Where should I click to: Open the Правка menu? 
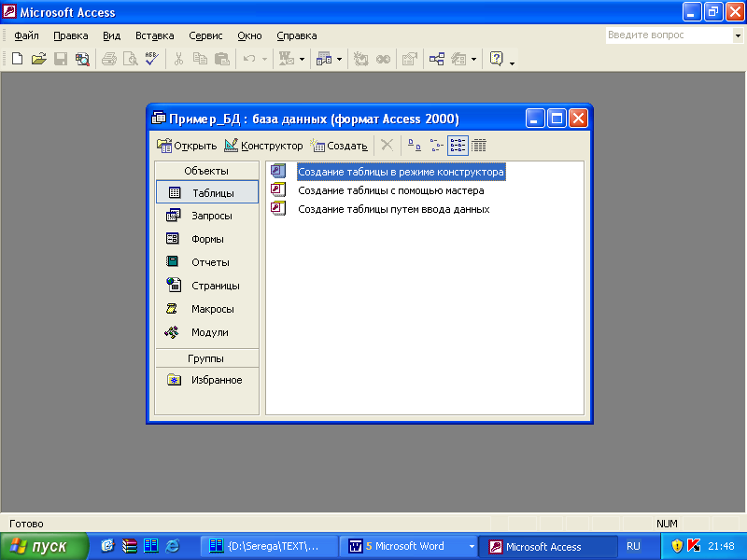(x=71, y=35)
